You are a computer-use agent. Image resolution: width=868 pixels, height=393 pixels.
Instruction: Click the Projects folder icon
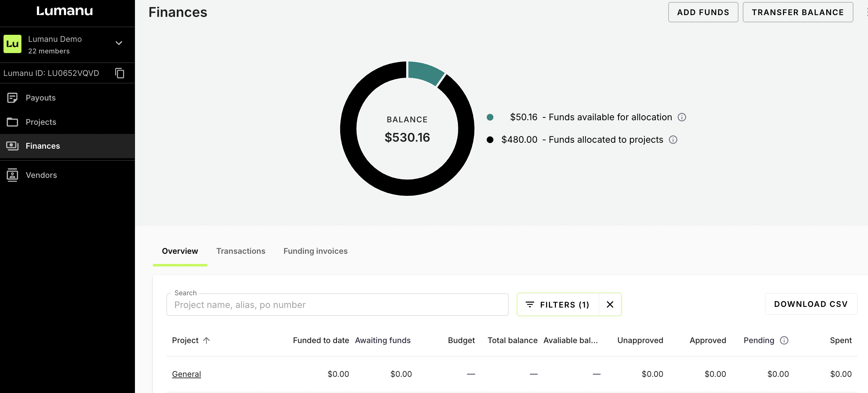[12, 122]
